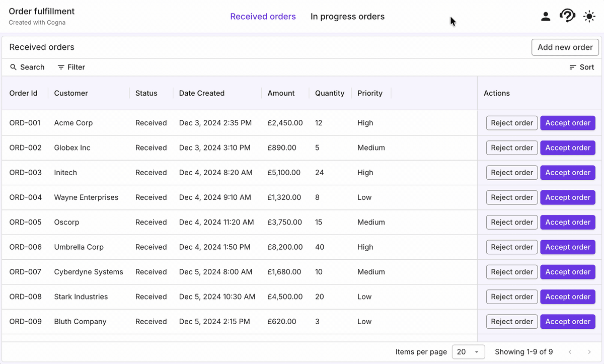Image resolution: width=604 pixels, height=364 pixels.
Task: Click the Quantity column header
Action: tap(330, 93)
